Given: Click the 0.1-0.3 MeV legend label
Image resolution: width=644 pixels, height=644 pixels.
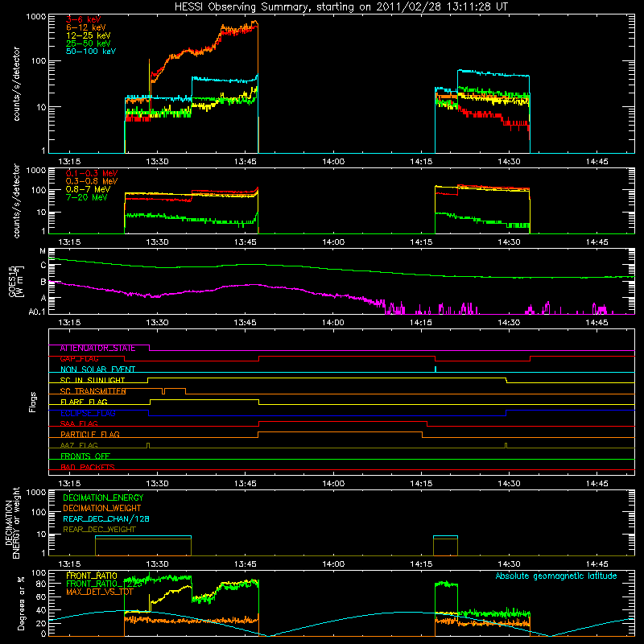Looking at the screenshot, I should 92,173.
